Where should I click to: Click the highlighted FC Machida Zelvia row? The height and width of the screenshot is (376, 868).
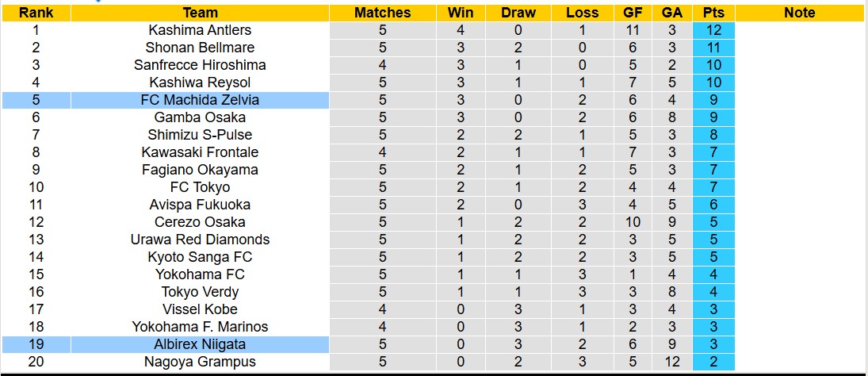(200, 100)
